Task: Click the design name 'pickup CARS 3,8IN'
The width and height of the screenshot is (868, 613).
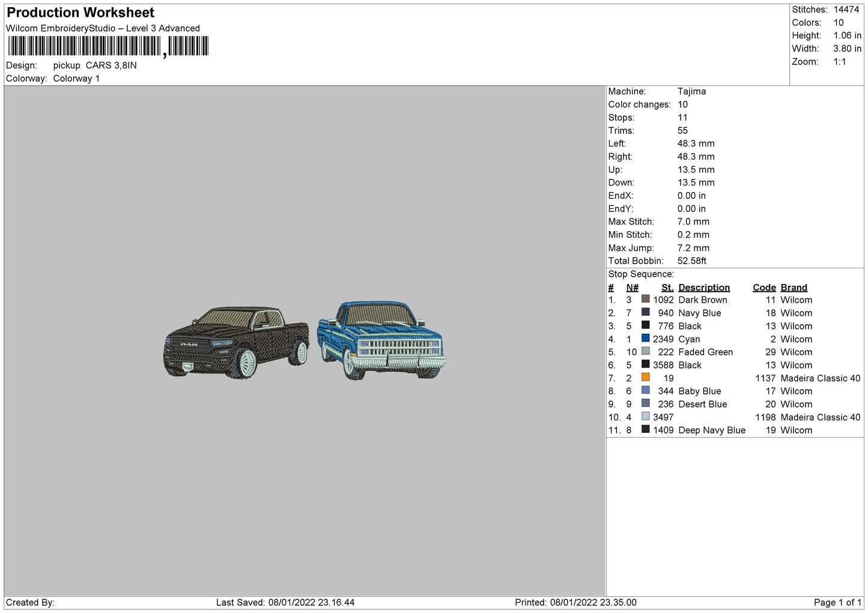Action: 95,65
